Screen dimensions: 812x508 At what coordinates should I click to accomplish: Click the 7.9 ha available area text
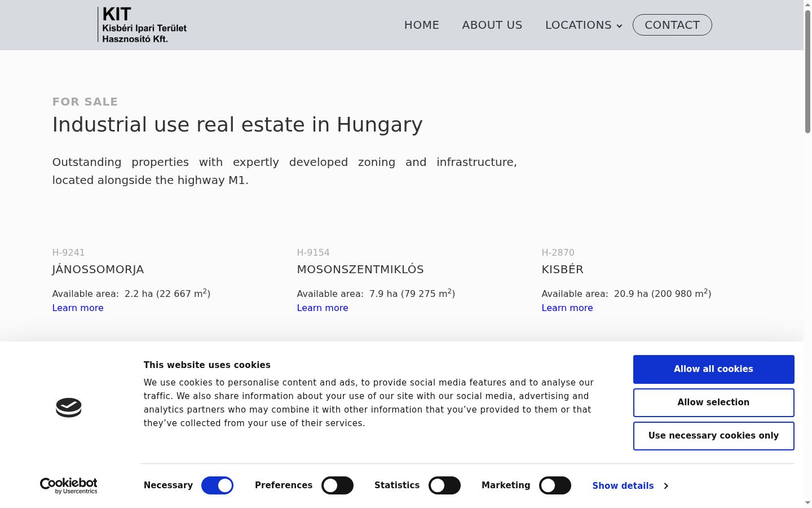(376, 293)
